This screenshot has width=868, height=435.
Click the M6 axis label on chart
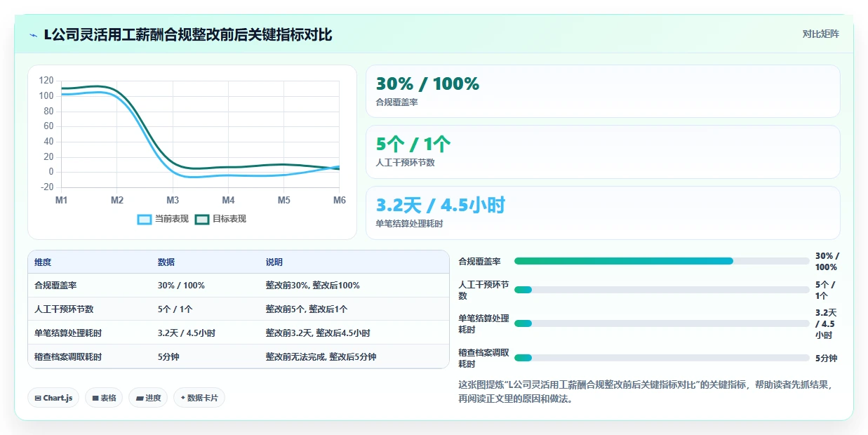click(x=340, y=201)
